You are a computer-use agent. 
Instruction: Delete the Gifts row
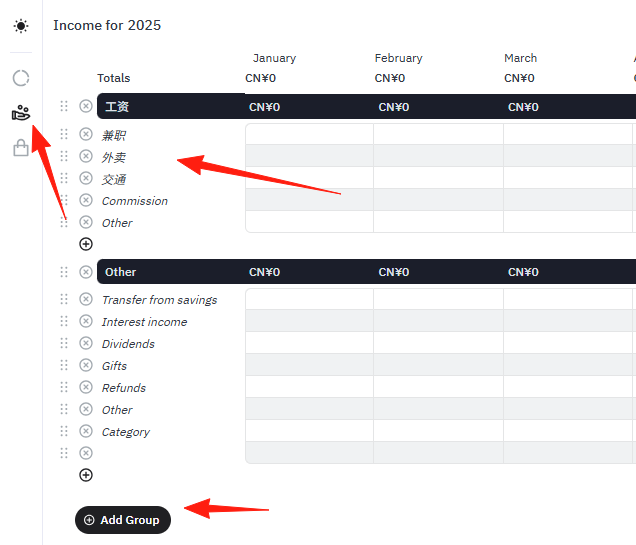[86, 365]
